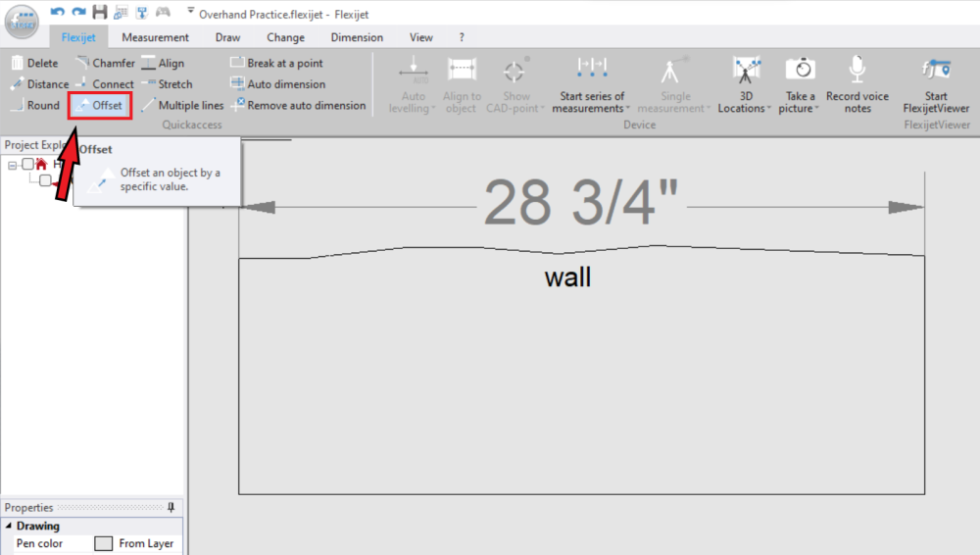Click the Delete tool in Quickaccess
This screenshot has height=555, width=980.
(35, 63)
